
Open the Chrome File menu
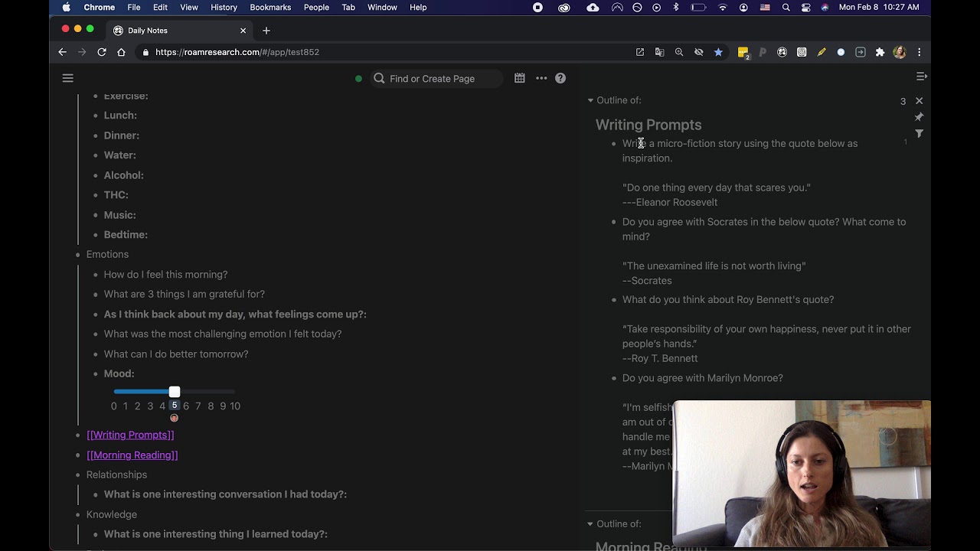[x=133, y=7]
